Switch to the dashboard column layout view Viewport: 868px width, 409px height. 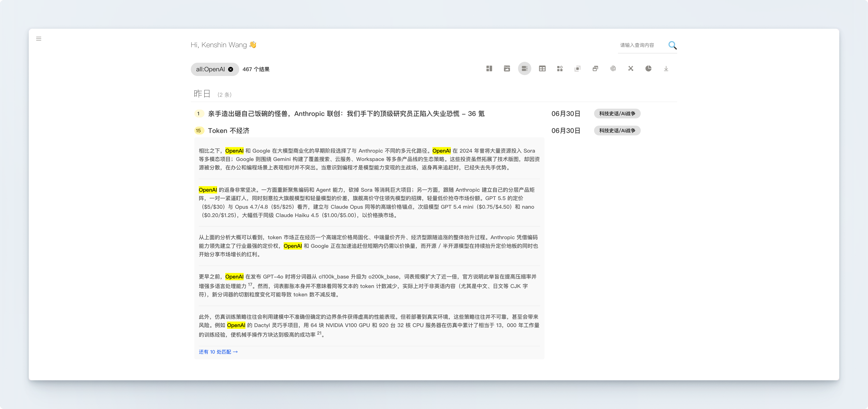489,69
